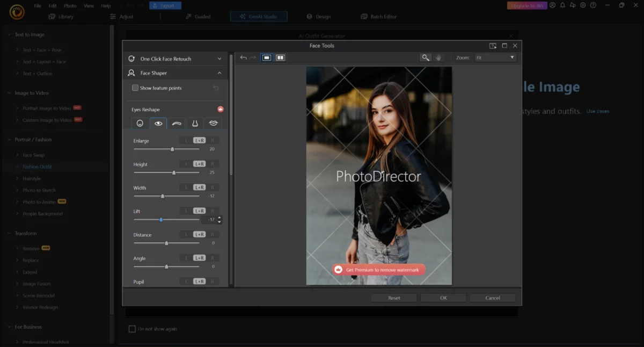The height and width of the screenshot is (347, 644).
Task: Select the lips reshape icon
Action: (x=213, y=123)
